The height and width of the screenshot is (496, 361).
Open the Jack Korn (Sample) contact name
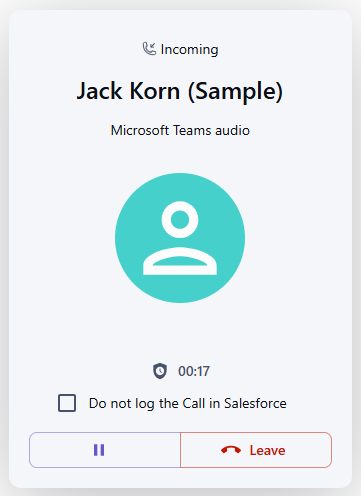point(180,91)
